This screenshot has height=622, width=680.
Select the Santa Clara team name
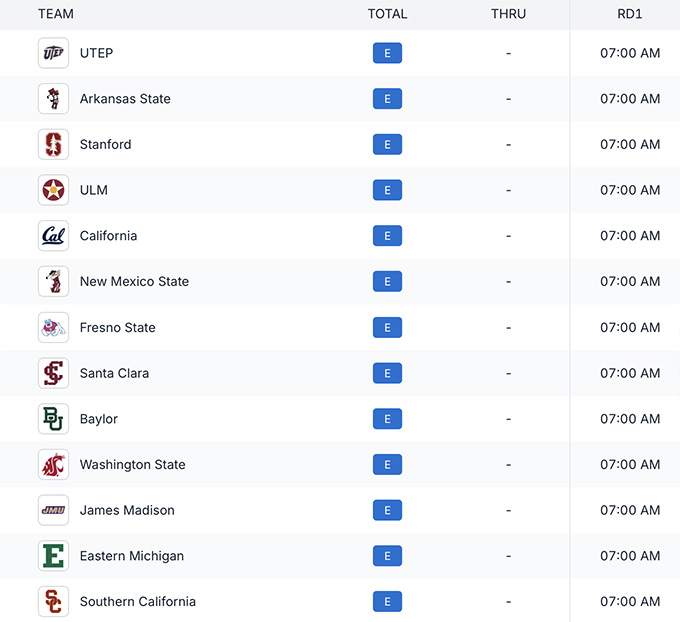click(114, 373)
